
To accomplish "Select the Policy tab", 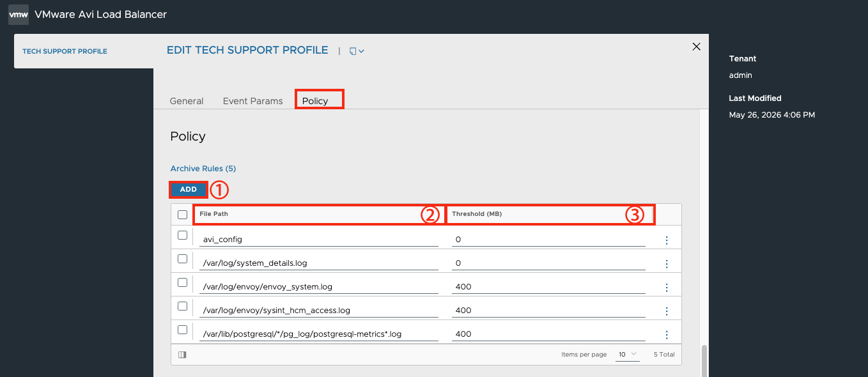I will click(315, 101).
